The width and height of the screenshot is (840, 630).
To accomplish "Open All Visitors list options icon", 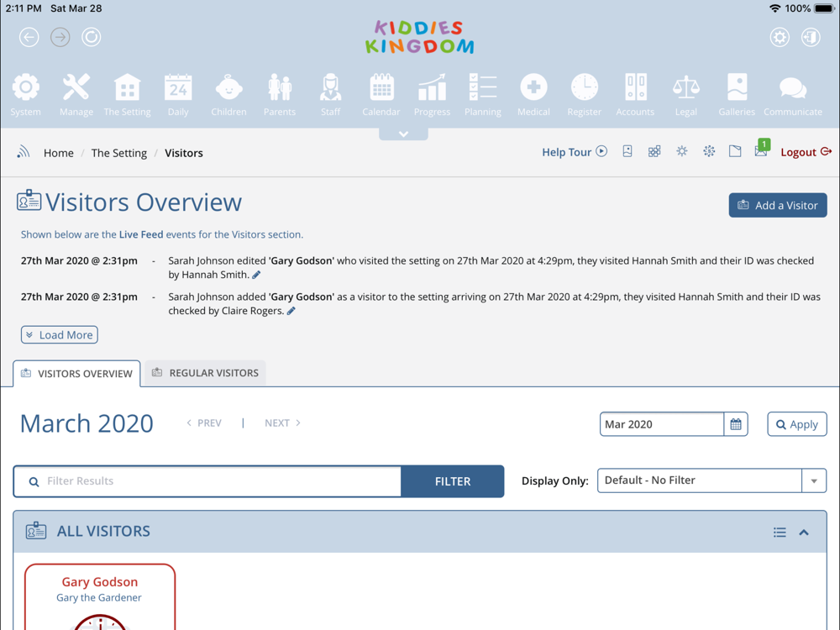I will pyautogui.click(x=780, y=532).
